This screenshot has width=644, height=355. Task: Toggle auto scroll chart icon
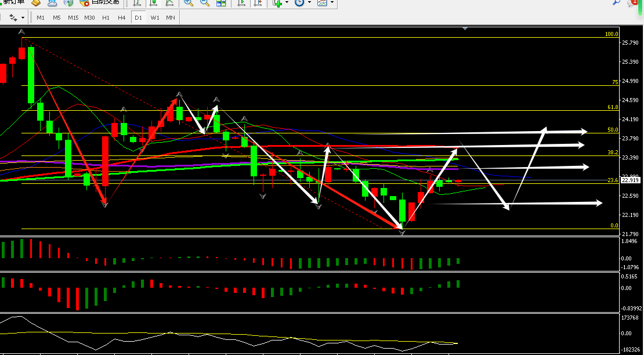(x=242, y=3)
